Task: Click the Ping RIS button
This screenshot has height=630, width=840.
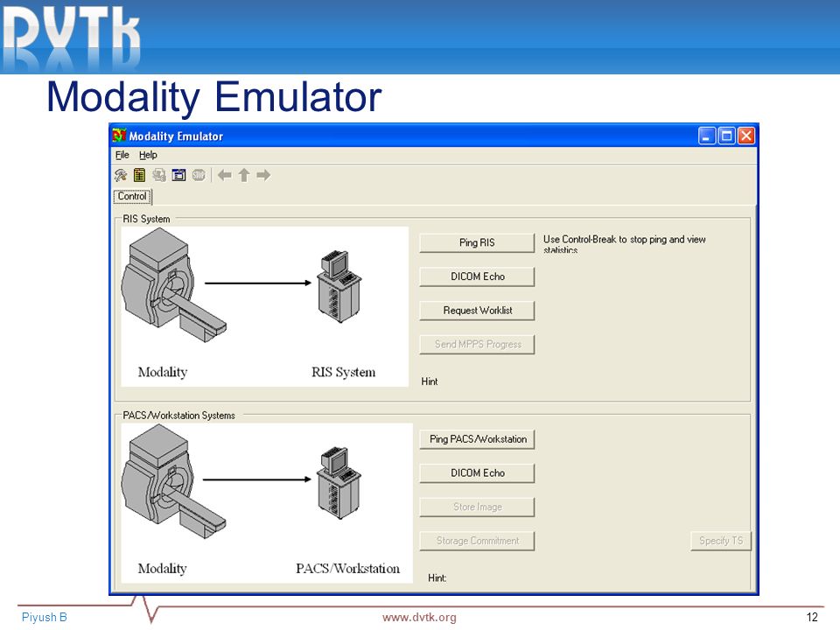Action: point(477,242)
